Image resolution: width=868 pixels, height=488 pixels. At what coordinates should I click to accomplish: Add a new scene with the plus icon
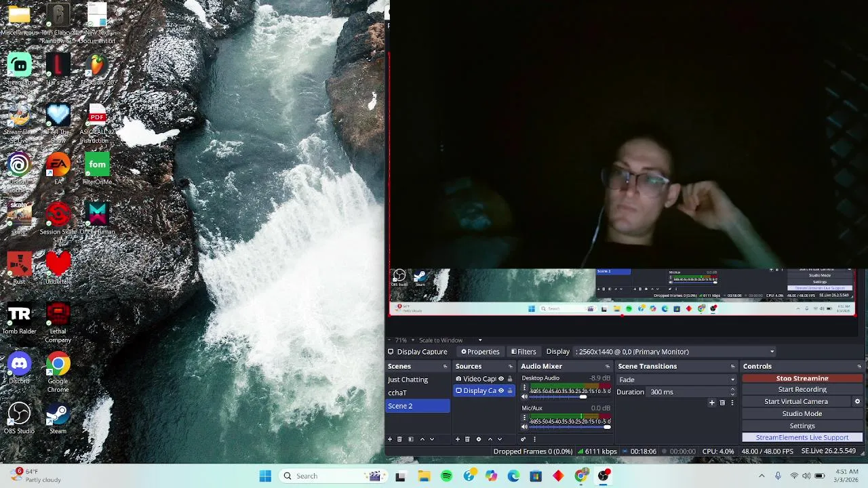[x=389, y=439]
